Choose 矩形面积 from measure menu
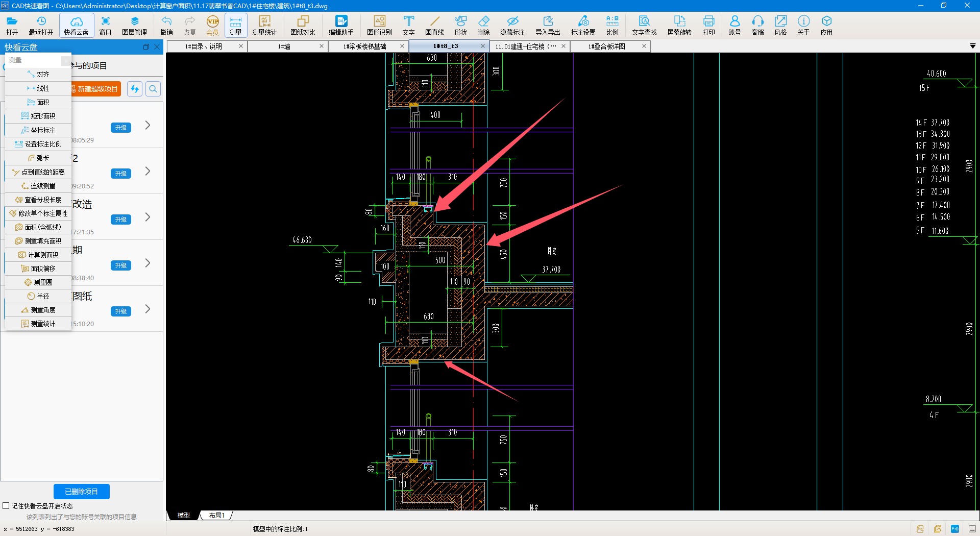 pos(38,116)
